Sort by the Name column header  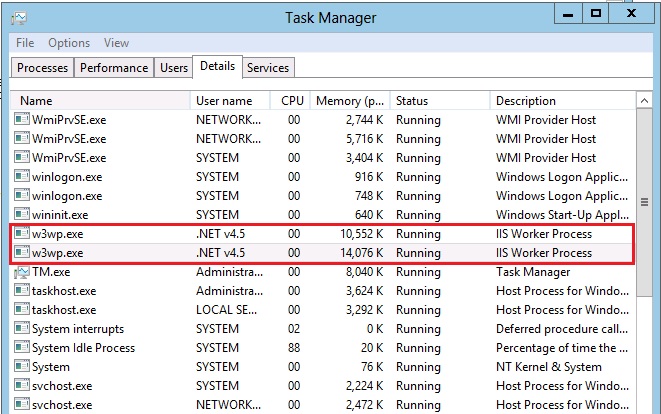pyautogui.click(x=100, y=101)
